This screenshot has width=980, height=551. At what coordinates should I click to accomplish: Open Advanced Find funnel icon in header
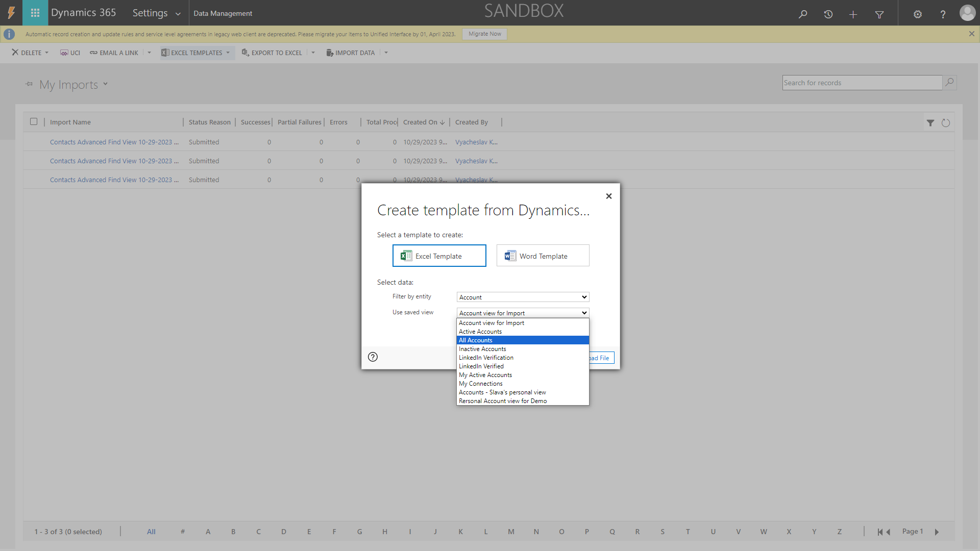879,14
